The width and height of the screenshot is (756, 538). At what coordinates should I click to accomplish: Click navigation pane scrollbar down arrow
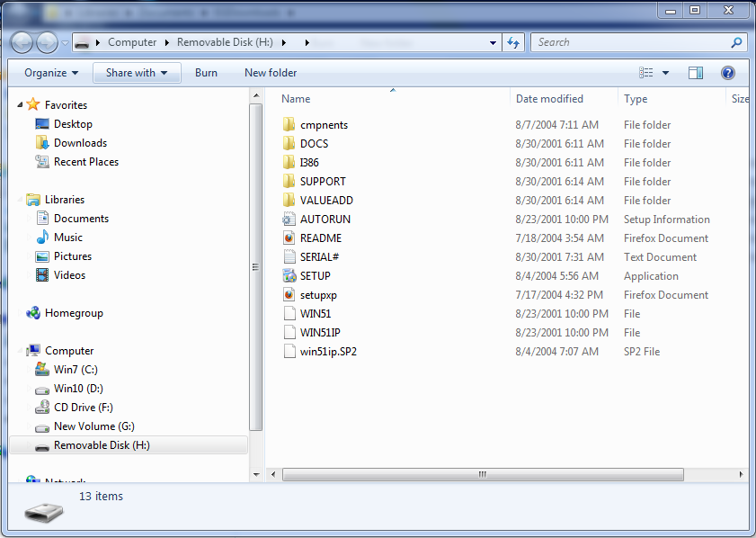(x=256, y=475)
